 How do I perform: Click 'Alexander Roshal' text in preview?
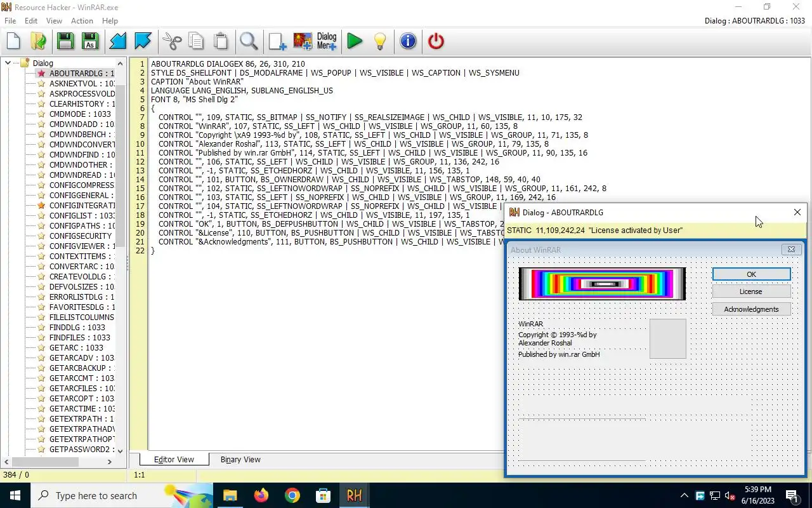tap(545, 343)
